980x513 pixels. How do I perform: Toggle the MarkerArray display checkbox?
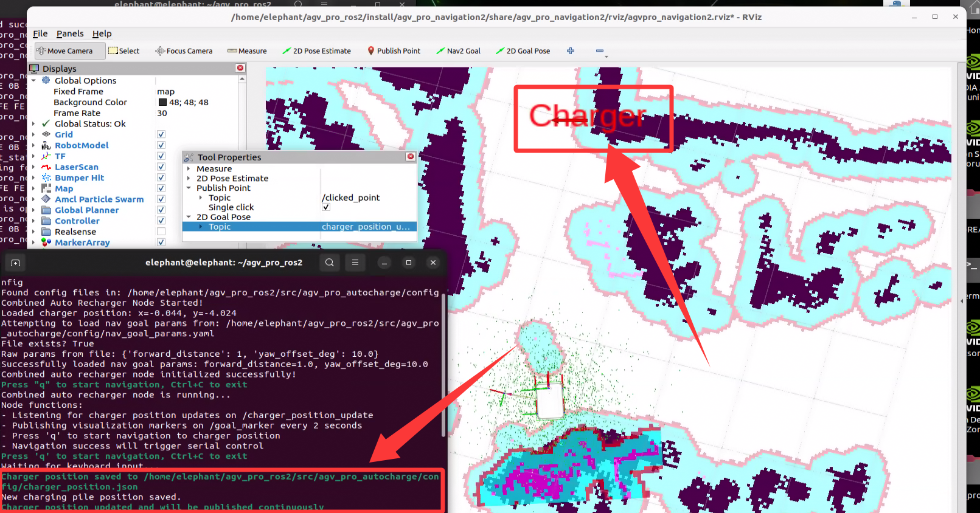(161, 243)
